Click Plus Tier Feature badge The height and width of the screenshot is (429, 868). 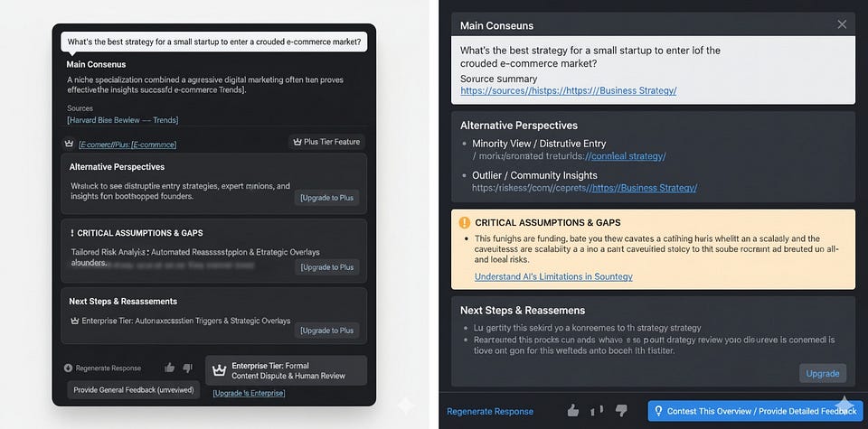tap(326, 142)
